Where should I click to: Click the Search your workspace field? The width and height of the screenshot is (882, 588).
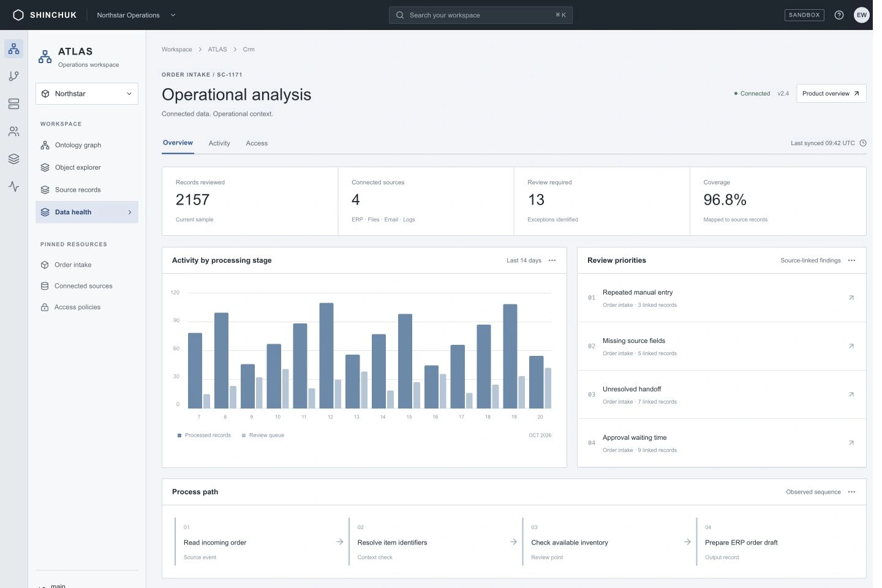pyautogui.click(x=481, y=15)
